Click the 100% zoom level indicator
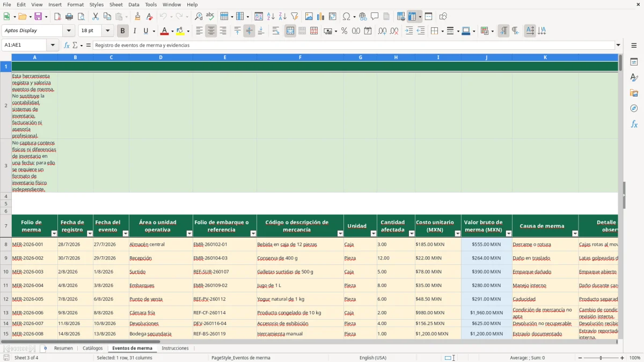 (635, 358)
